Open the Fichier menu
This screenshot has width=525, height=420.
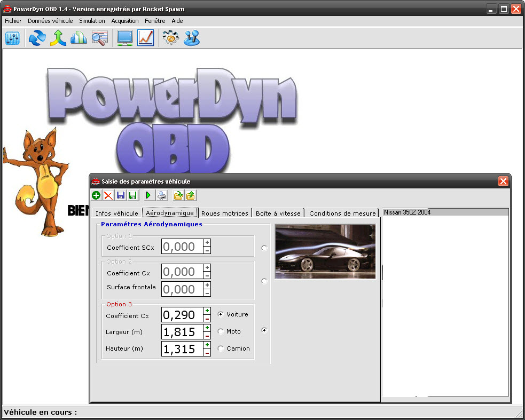click(13, 21)
